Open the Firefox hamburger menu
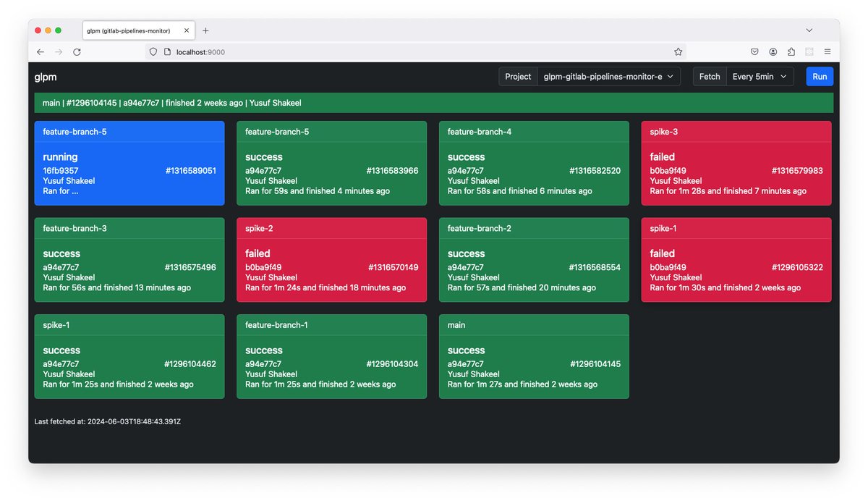This screenshot has width=868, height=501. [x=827, y=52]
